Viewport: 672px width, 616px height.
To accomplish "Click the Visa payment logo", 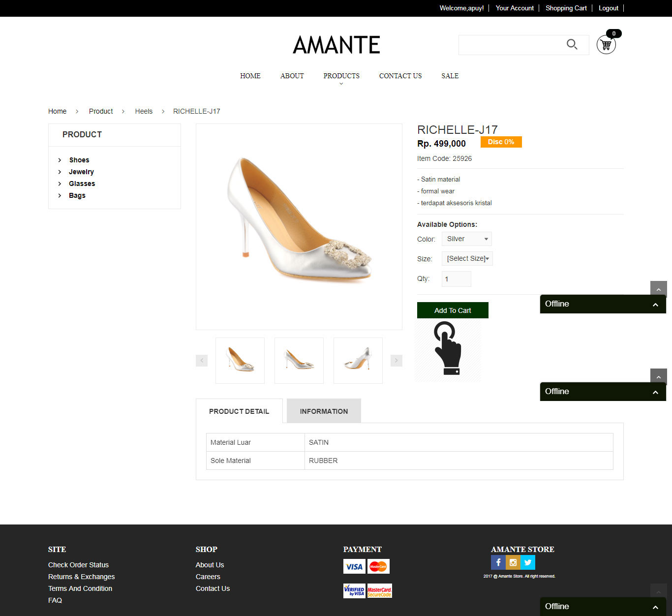I will coord(354,566).
